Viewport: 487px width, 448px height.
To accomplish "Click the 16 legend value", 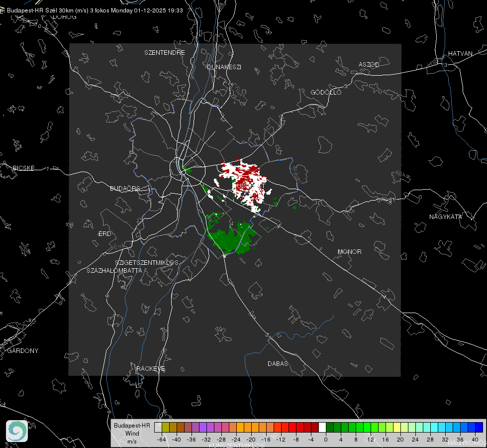I will [x=386, y=440].
